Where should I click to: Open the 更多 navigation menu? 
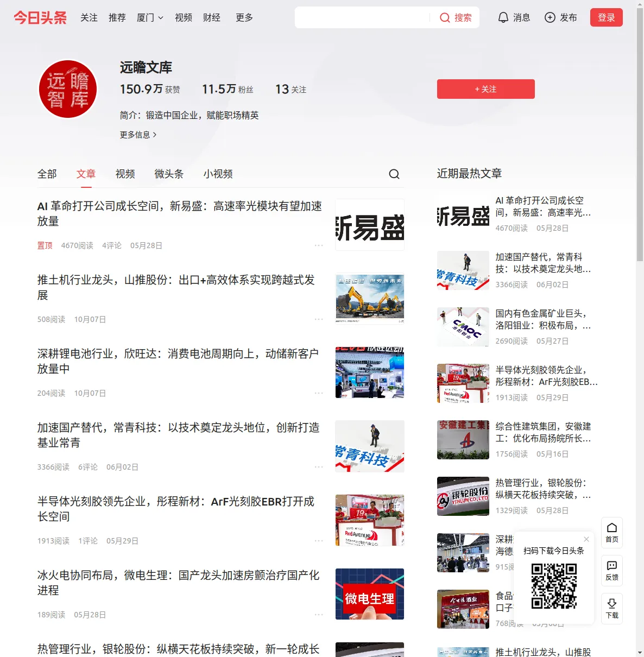tap(244, 17)
